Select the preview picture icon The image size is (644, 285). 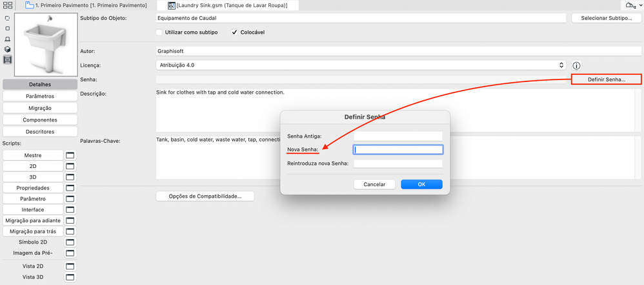pyautogui.click(x=7, y=59)
